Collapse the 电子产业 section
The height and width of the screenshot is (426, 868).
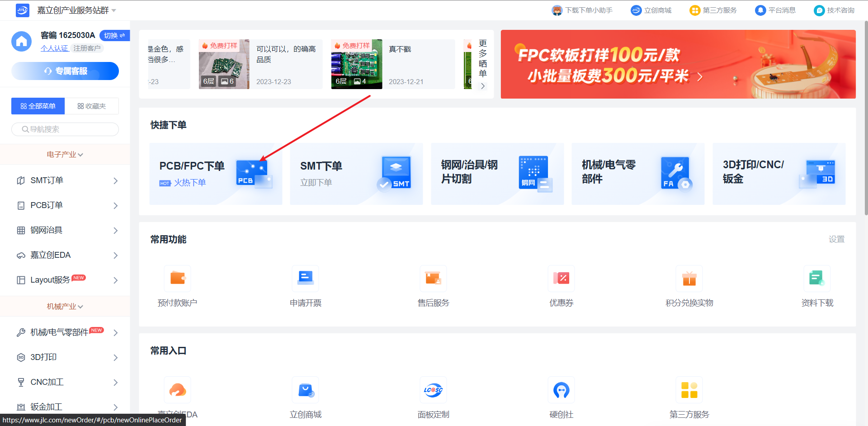(x=65, y=155)
